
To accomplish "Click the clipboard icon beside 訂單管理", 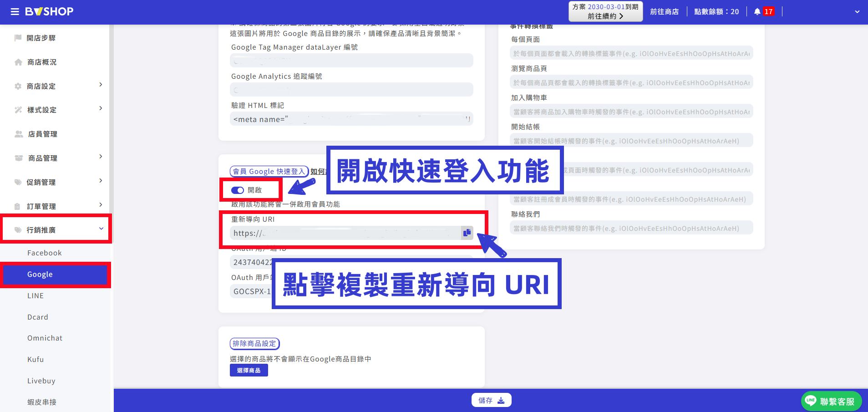I will [17, 206].
